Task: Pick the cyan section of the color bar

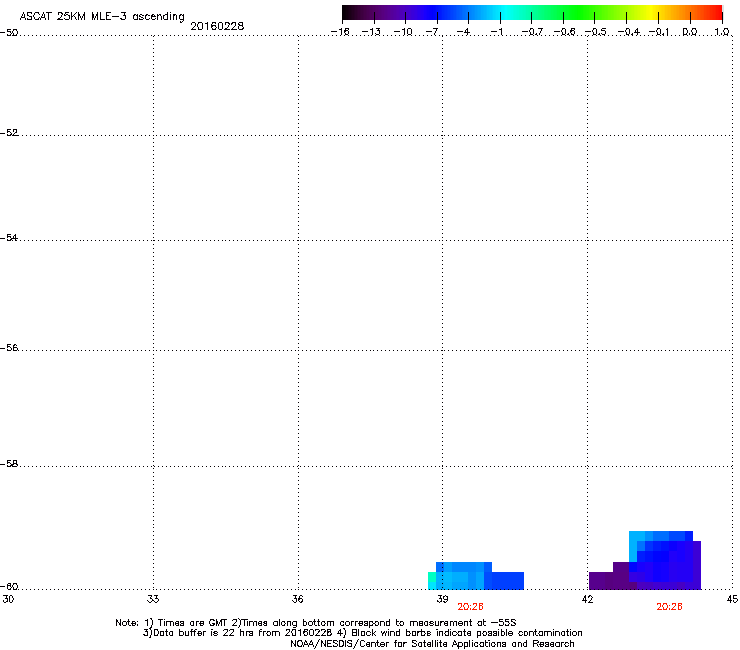Action: coord(507,12)
